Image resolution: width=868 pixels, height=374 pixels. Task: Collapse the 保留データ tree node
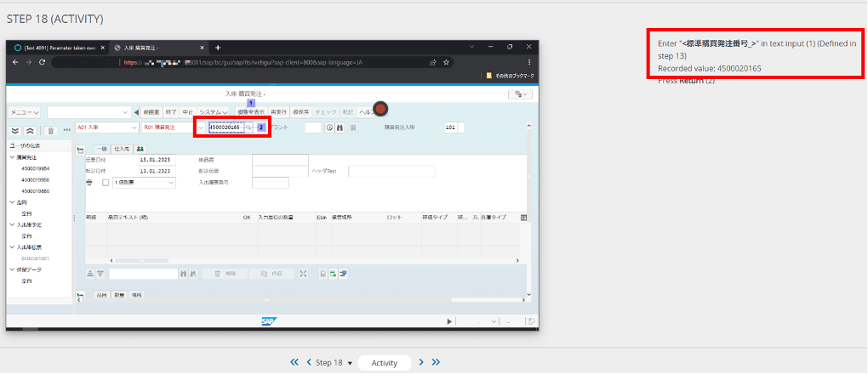[x=12, y=270]
